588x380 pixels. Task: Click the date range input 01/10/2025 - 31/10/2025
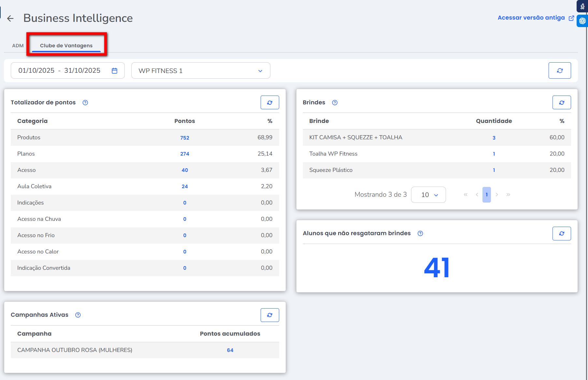pyautogui.click(x=59, y=71)
